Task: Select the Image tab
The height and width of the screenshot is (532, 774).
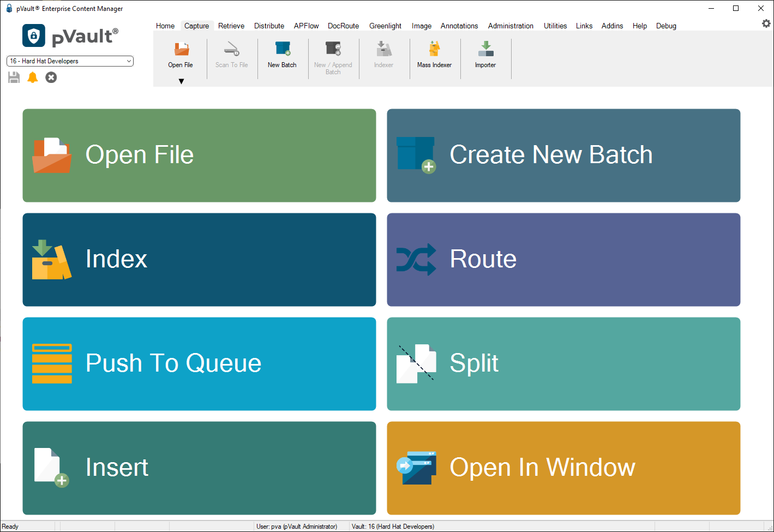Action: 421,26
